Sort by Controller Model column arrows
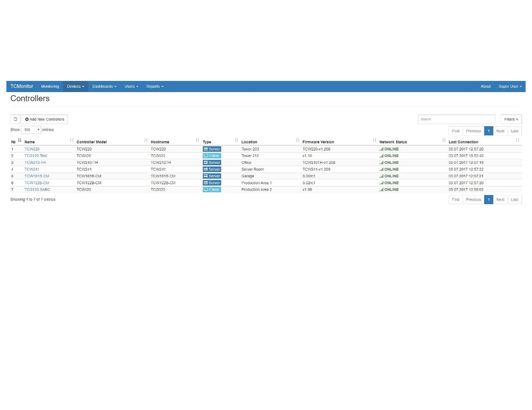Image resolution: width=532 pixels, height=410 pixels. [146, 140]
